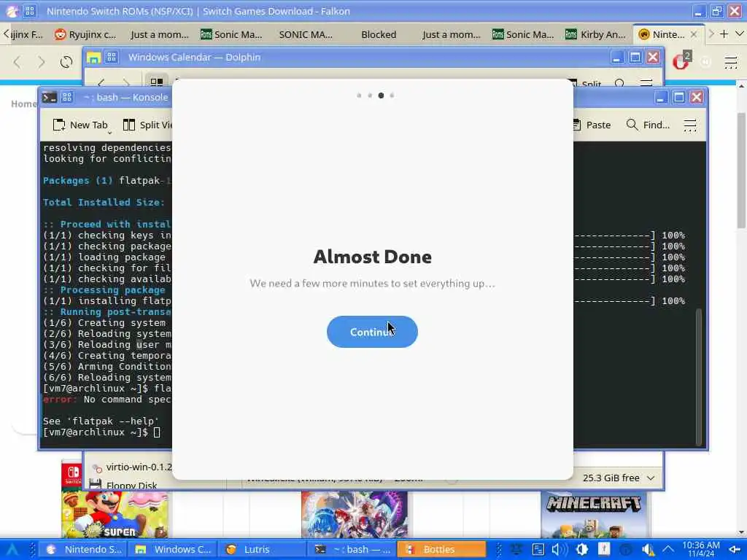Open Falkon's hamburger main menu
This screenshot has height=560, width=747.
coord(731,62)
